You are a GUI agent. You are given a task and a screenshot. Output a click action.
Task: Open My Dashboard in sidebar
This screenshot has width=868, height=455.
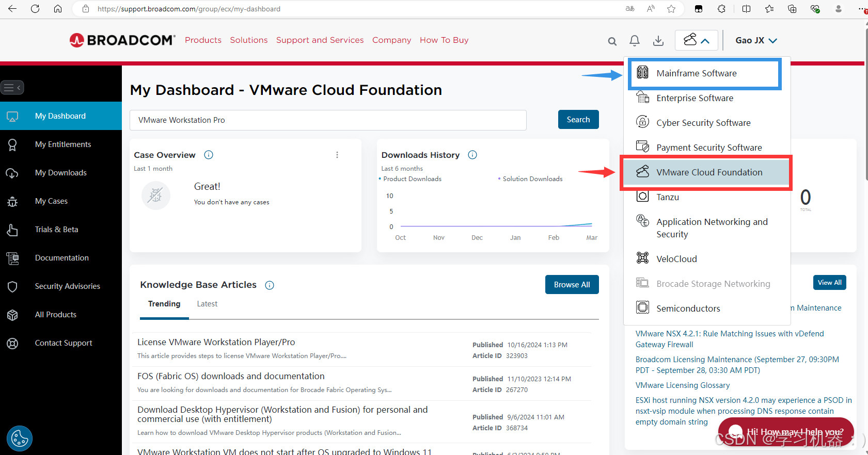61,116
